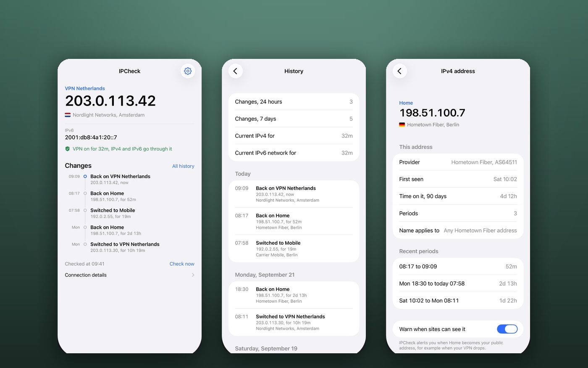588x368 pixels.
Task: Open the All history link
Action: (183, 166)
